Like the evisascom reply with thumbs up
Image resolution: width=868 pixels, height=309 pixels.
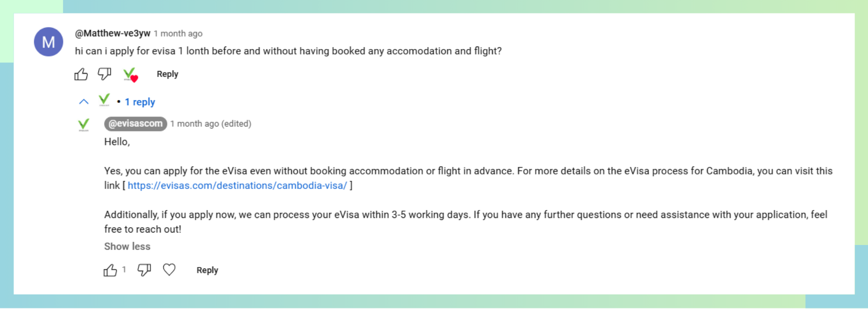pos(110,270)
